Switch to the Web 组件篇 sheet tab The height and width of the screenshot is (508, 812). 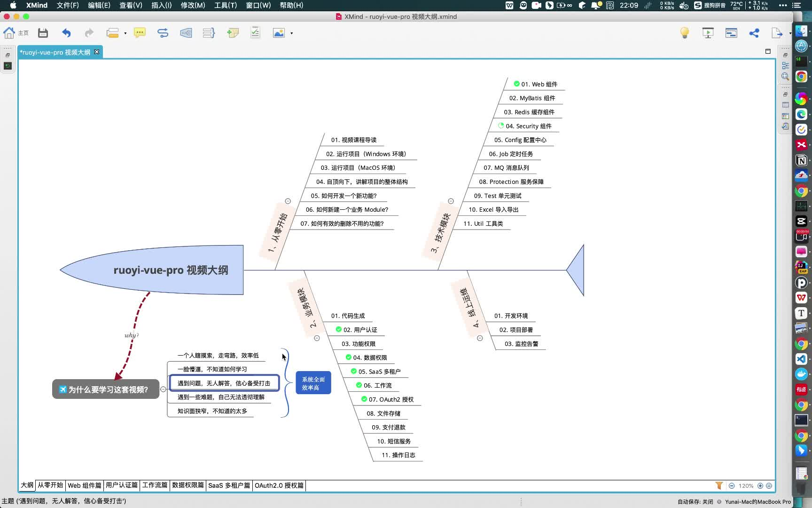pos(85,485)
